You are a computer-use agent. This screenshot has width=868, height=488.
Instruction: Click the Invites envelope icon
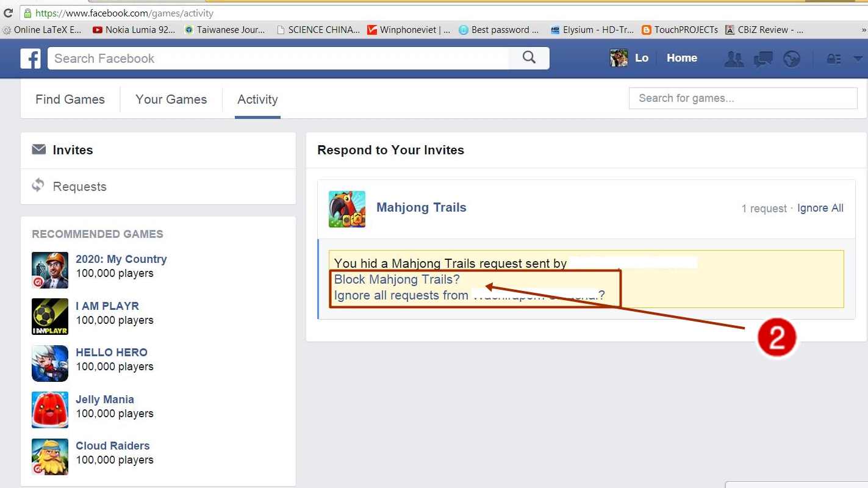tap(39, 149)
